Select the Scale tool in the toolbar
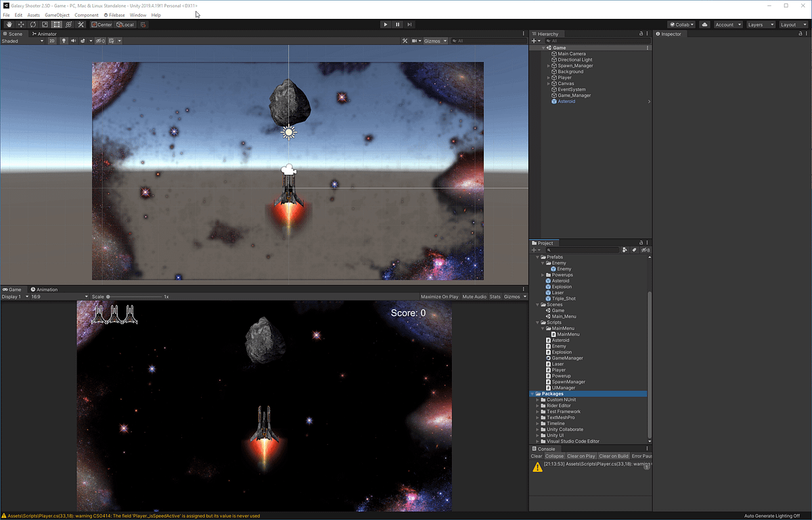Viewport: 812px width, 520px height. coord(45,24)
